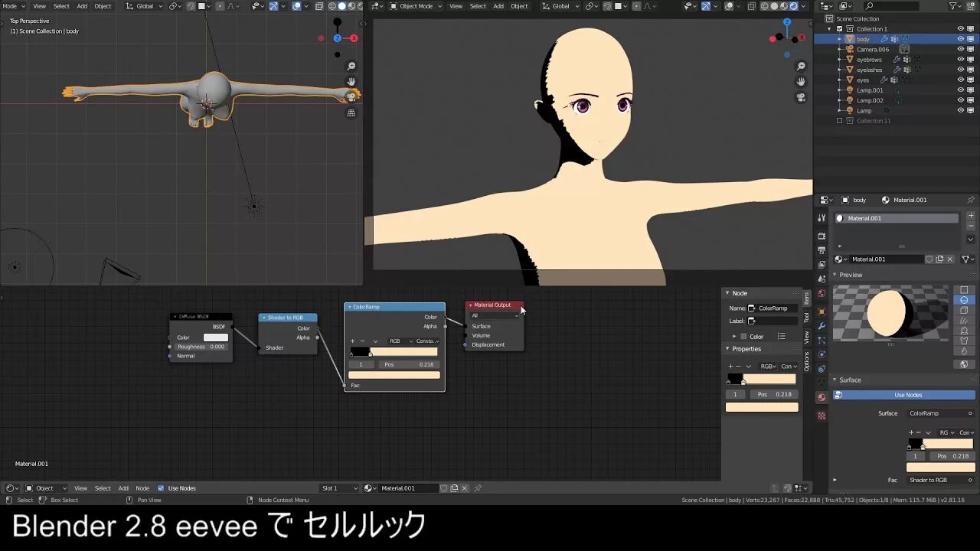
Task: Expand body object in outliner
Action: tap(840, 39)
